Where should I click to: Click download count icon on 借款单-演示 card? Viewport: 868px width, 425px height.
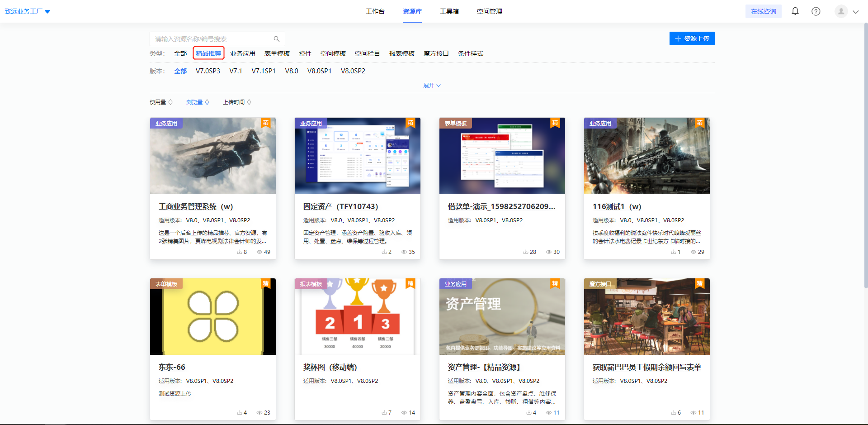click(526, 252)
